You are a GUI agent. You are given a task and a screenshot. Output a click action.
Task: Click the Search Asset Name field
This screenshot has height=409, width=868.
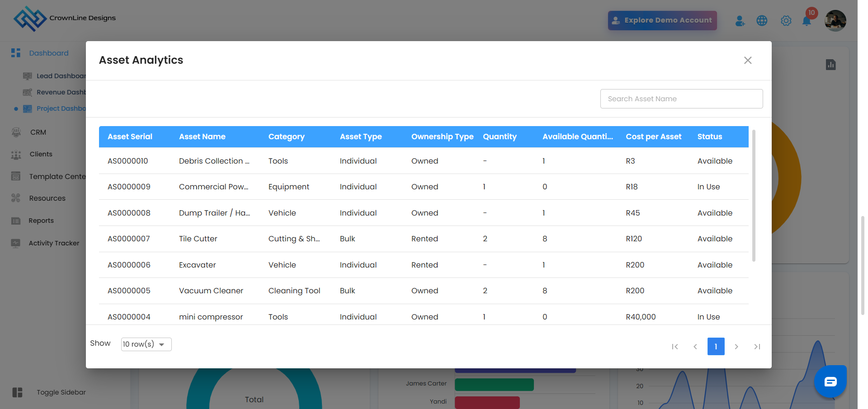click(681, 99)
